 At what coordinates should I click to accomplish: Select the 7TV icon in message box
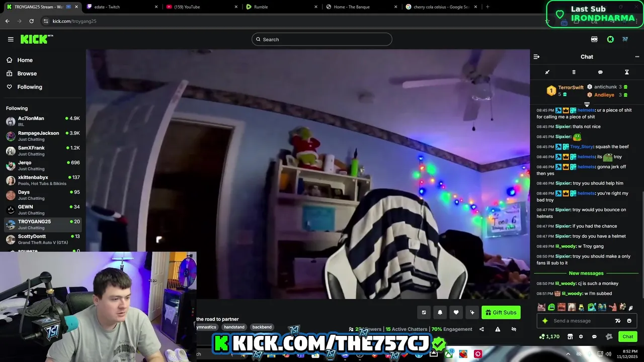coord(618,321)
